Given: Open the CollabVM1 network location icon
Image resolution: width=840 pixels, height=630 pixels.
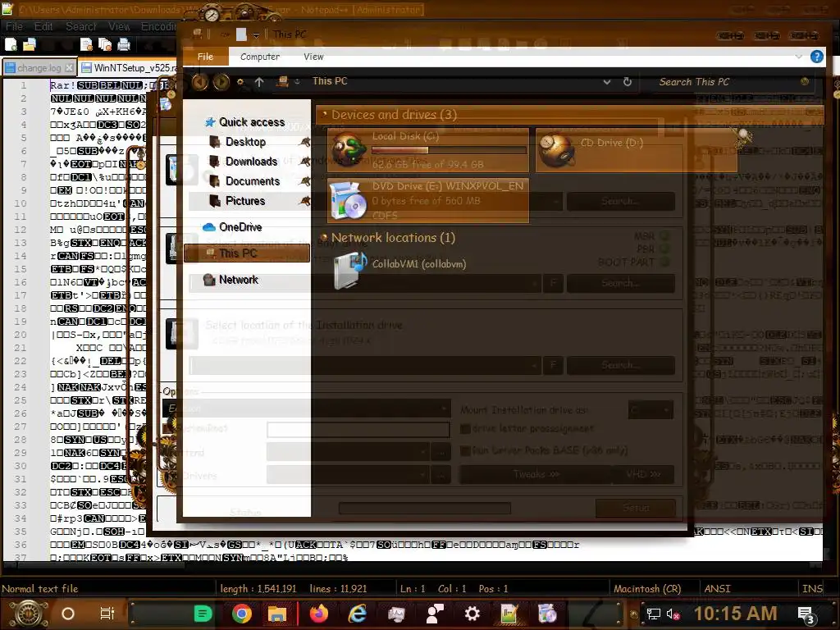Looking at the screenshot, I should [x=349, y=271].
